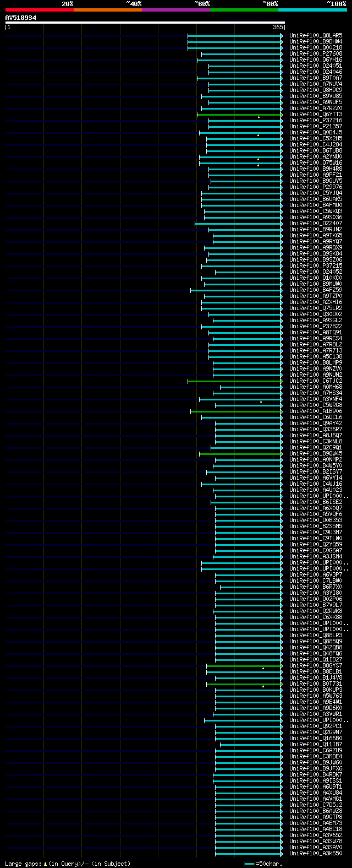Open hit UniRef100_A7NUV4
352x868 pixels.
pyautogui.click(x=316, y=84)
